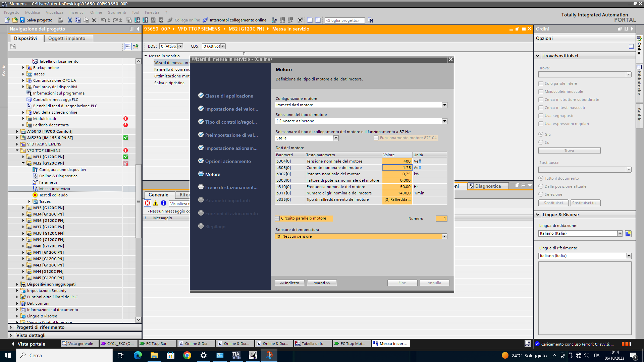
Task: Click the warning filter triangle icon
Action: click(x=155, y=203)
